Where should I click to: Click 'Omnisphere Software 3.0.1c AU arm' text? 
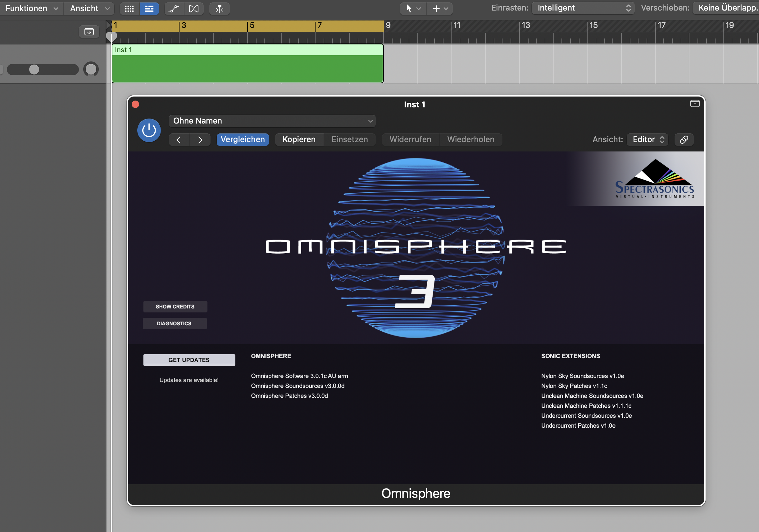click(x=299, y=376)
